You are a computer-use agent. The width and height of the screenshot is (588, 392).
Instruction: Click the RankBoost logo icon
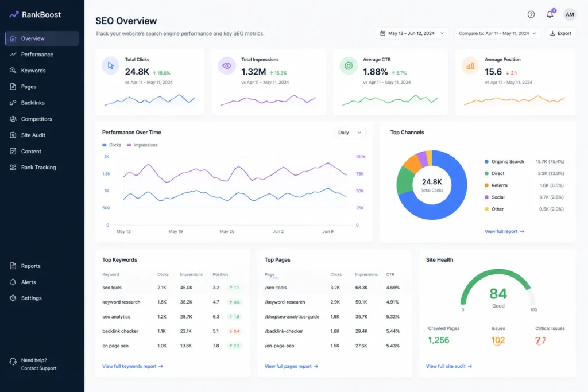point(14,14)
